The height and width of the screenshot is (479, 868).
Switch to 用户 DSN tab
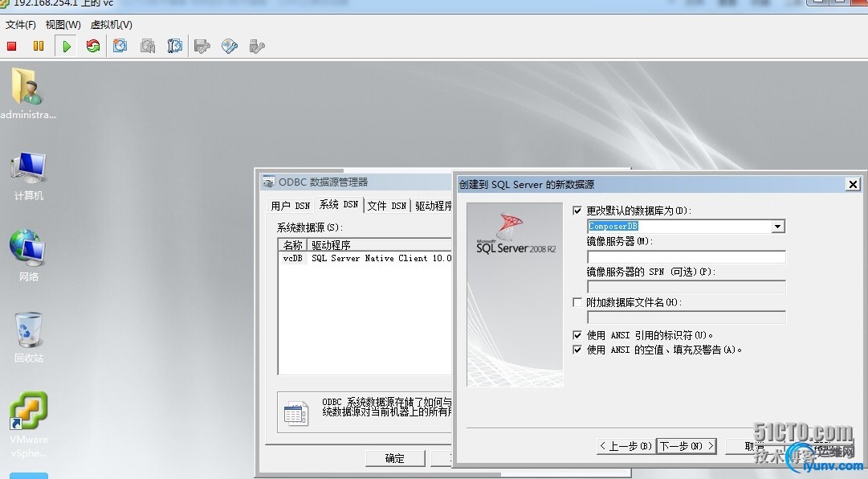click(289, 205)
